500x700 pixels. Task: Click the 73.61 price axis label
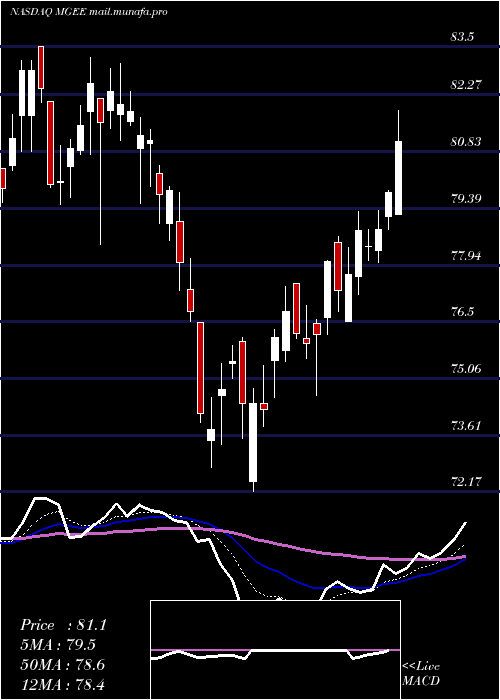click(x=467, y=425)
